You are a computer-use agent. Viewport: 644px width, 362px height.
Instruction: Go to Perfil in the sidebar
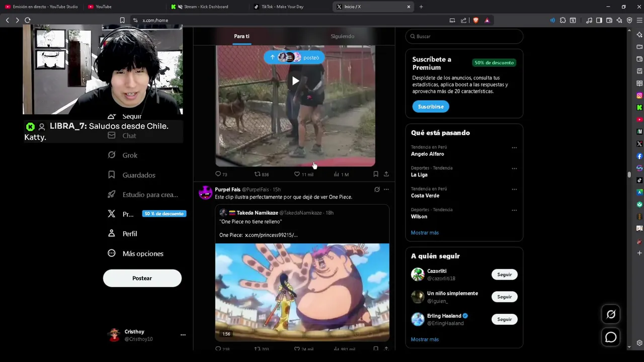[x=122, y=234]
